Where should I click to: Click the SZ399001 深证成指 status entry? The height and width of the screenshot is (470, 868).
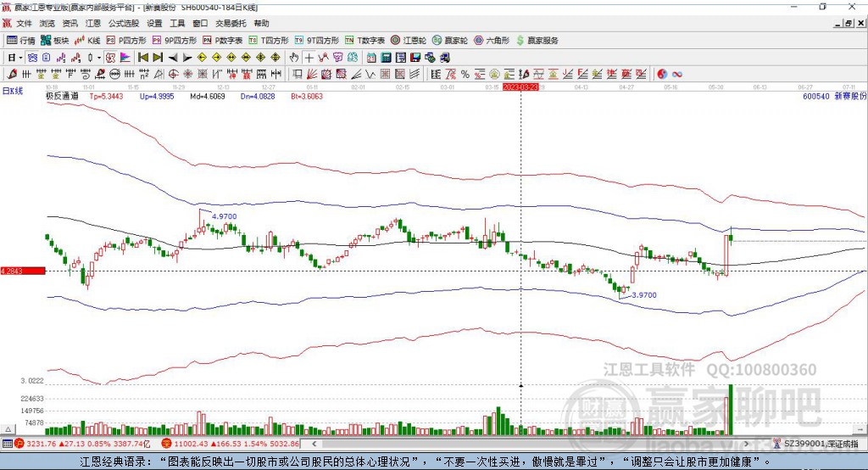pyautogui.click(x=816, y=444)
